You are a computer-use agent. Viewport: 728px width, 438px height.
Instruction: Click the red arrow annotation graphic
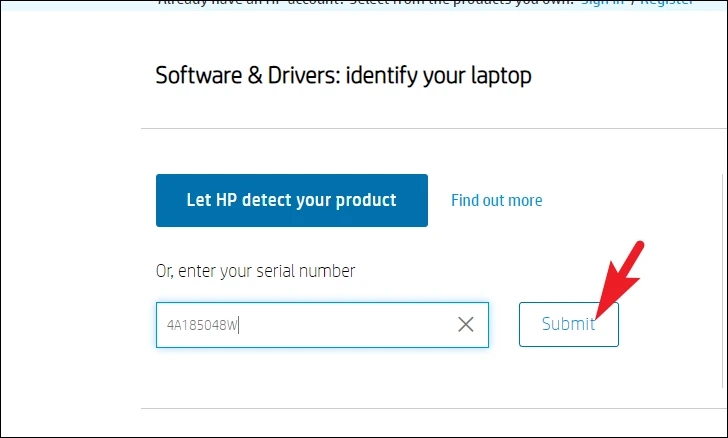(x=620, y=280)
